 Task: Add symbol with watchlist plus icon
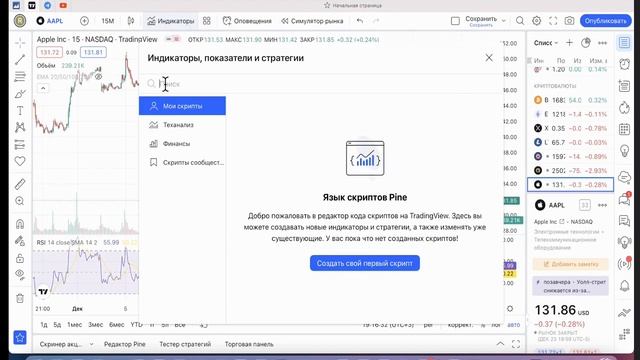[569, 43]
